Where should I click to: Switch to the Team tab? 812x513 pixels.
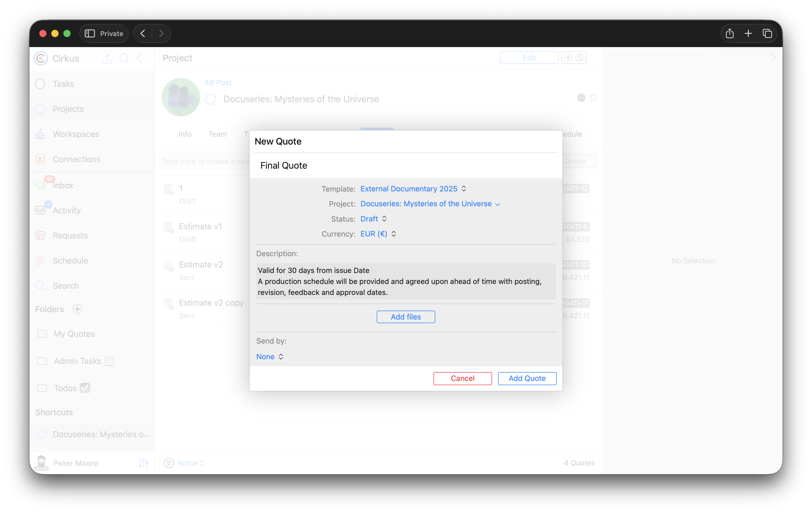pyautogui.click(x=217, y=134)
